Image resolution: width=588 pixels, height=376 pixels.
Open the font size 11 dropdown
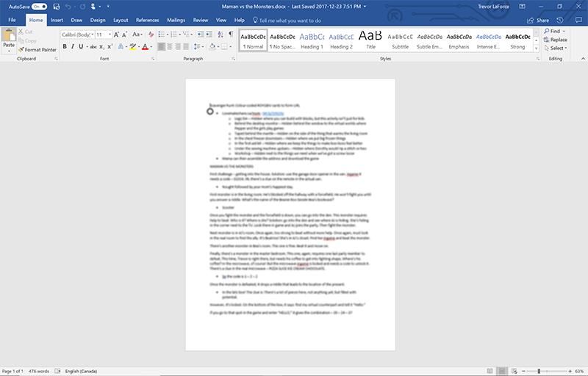(110, 35)
